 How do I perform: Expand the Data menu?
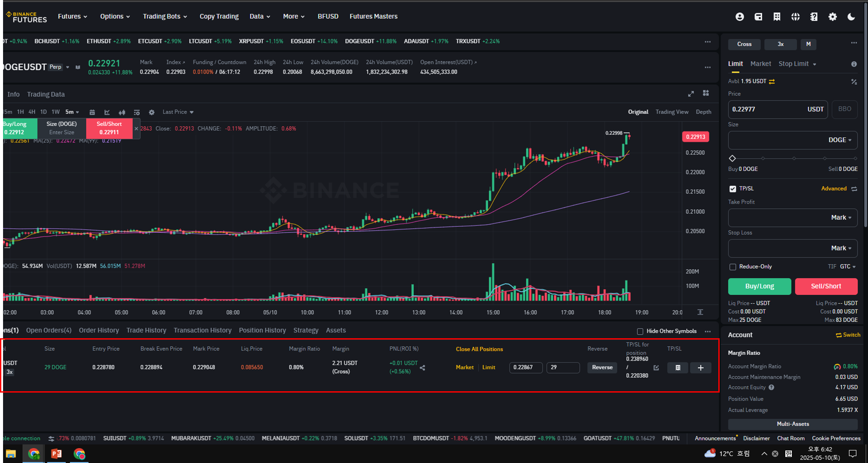(x=260, y=17)
